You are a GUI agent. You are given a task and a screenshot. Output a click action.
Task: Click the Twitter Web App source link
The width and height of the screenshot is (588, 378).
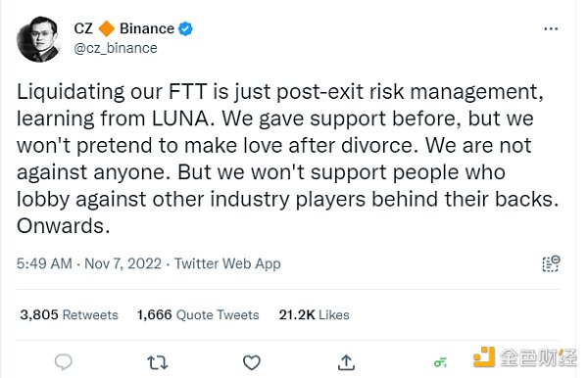227,263
